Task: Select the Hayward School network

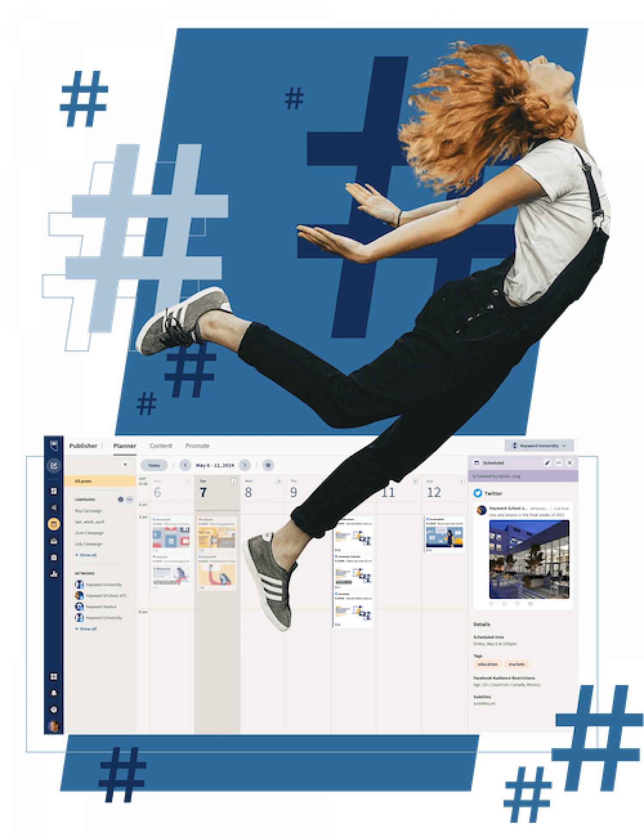Action: click(102, 596)
